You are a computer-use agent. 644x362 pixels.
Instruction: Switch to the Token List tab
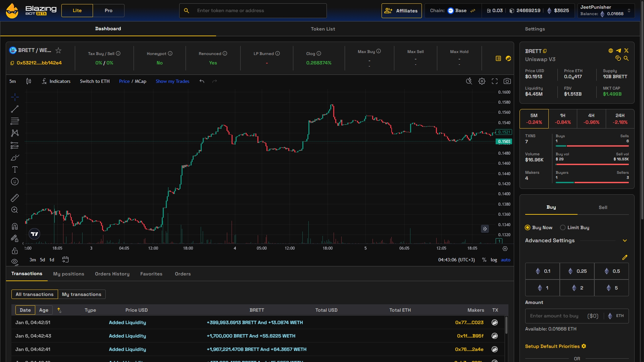[323, 29]
